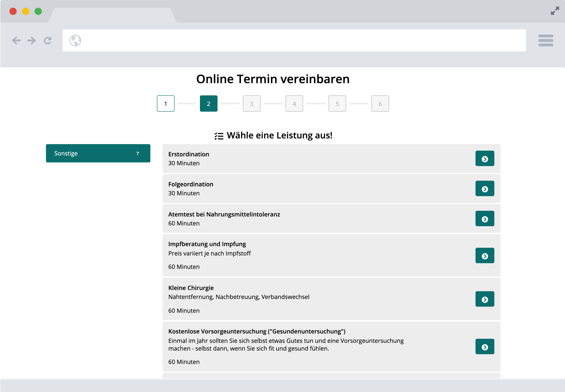Click the 'Wähle eine Leistung aus!' heading

point(279,135)
